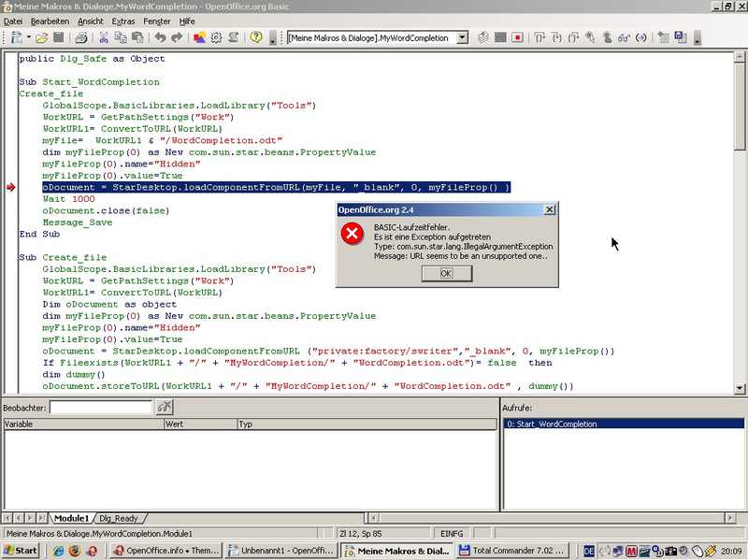Click the Beobachter watch input field
The width and height of the screenshot is (748, 560).
(101, 408)
